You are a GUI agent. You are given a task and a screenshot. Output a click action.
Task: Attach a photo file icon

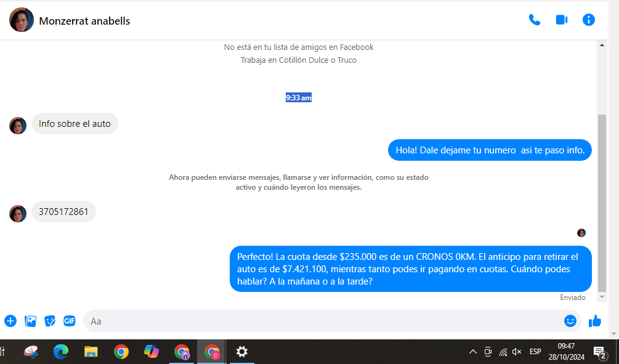coord(30,321)
